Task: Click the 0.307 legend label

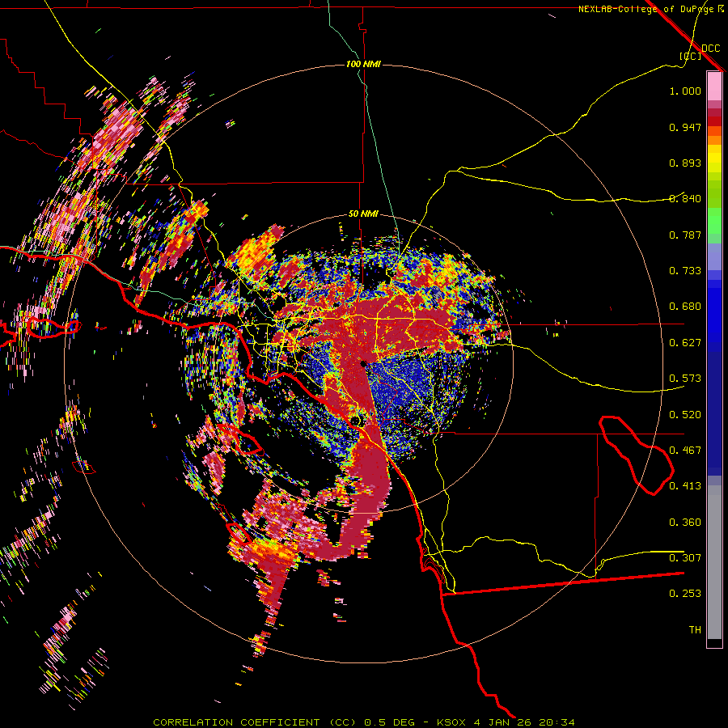Action: point(685,558)
